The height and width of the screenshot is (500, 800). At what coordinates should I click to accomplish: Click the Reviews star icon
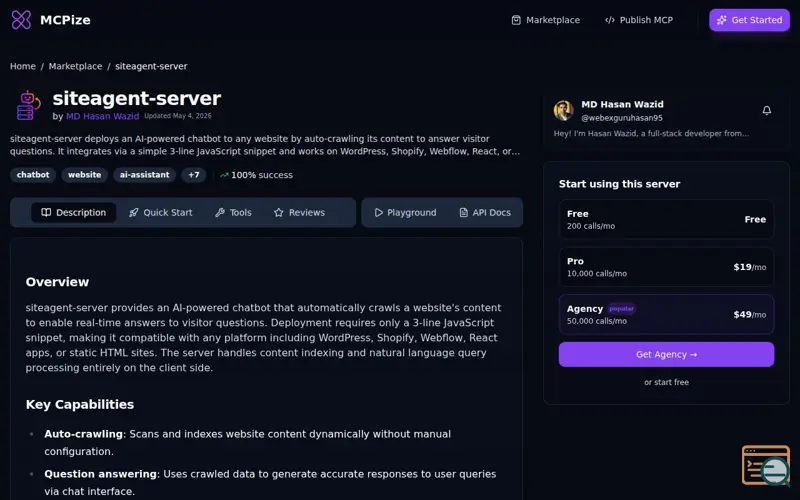(278, 212)
